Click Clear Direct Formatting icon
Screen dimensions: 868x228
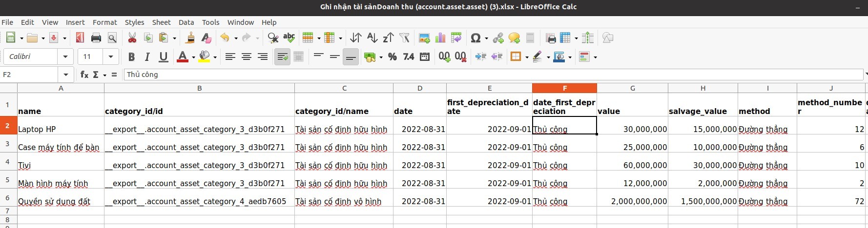point(207,38)
